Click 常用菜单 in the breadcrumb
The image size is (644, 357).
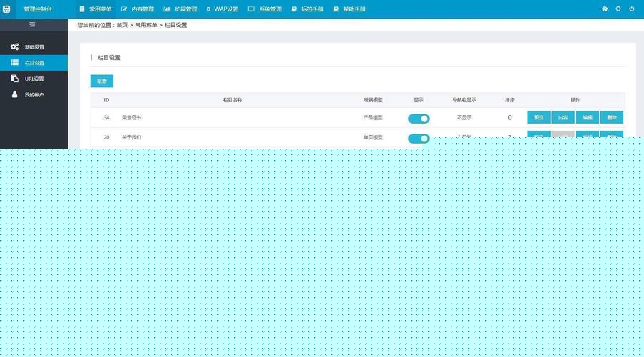[x=146, y=25]
